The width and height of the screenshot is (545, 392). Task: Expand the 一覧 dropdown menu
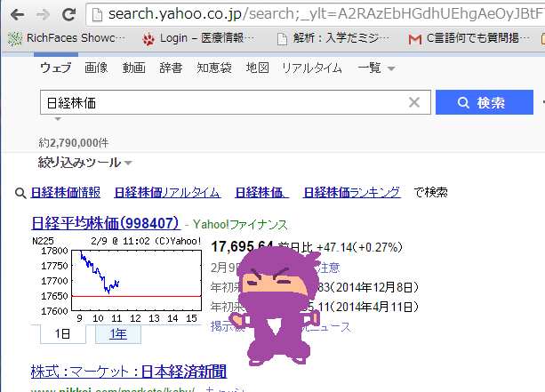[376, 68]
